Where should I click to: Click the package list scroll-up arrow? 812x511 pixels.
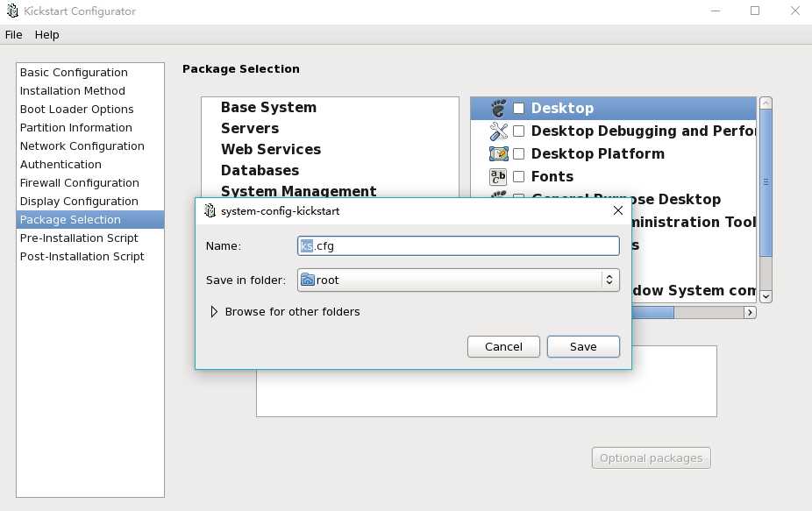pyautogui.click(x=766, y=103)
